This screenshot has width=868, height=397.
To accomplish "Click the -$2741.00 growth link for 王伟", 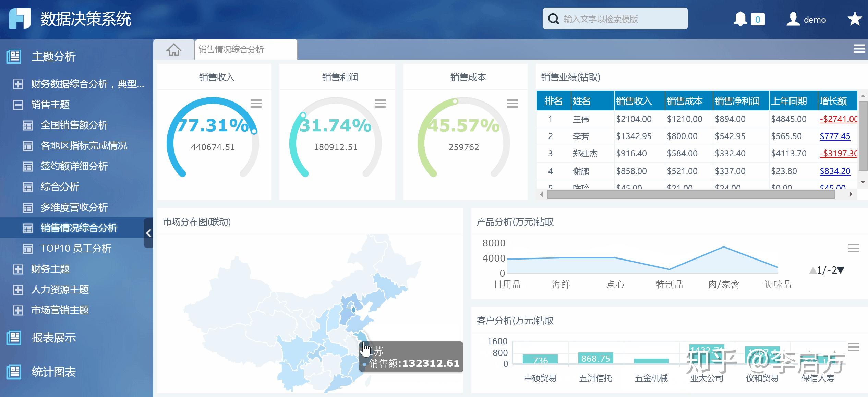I will 839,119.
